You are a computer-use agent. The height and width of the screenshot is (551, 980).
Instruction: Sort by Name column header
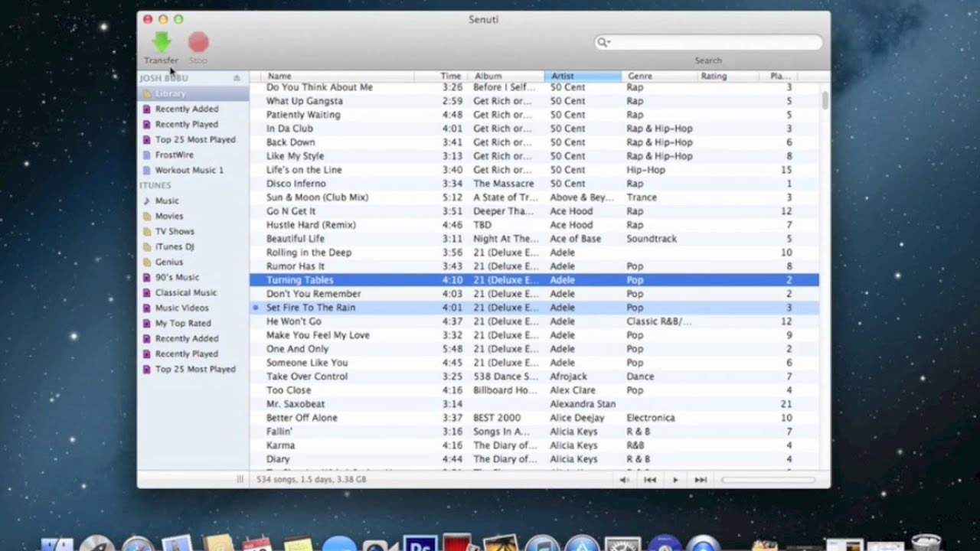coord(337,76)
